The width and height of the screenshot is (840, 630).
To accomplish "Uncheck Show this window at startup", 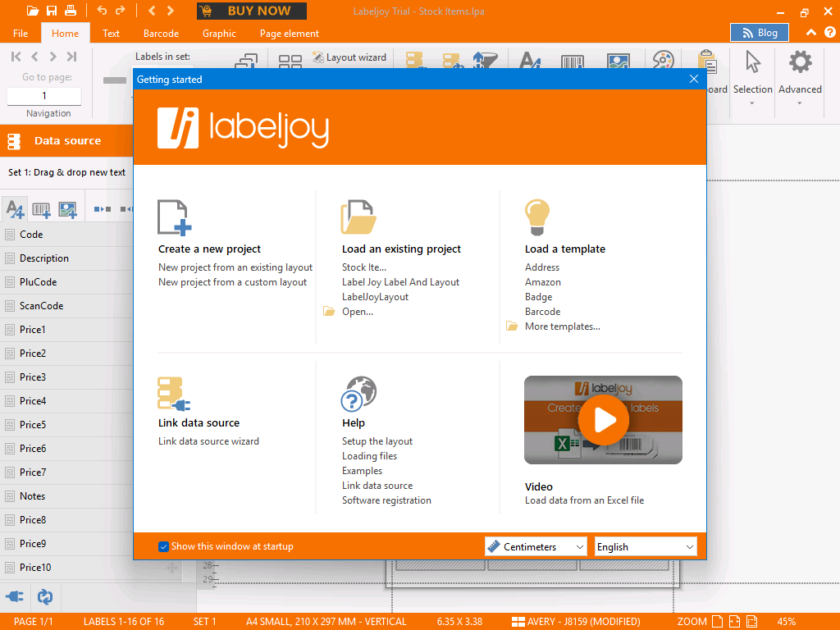I will click(x=164, y=546).
